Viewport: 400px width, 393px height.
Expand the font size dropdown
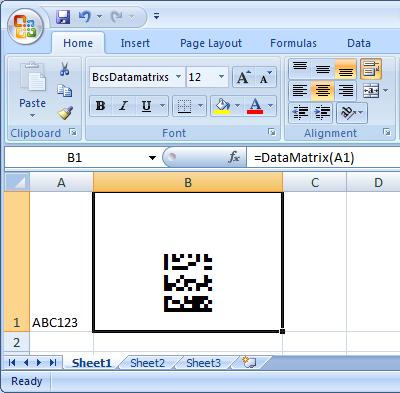(221, 77)
